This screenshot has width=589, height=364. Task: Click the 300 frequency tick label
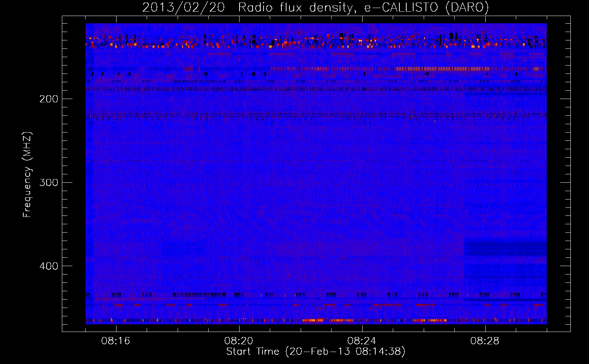49,182
